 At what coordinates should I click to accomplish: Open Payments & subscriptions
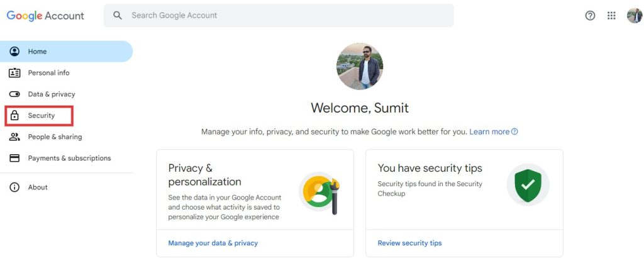click(69, 158)
